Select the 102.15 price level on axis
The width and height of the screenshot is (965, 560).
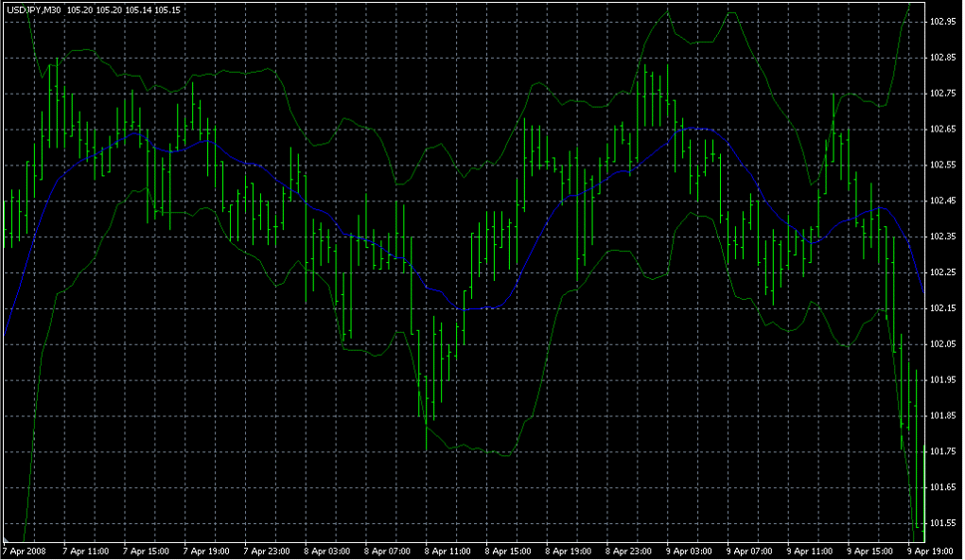(x=943, y=308)
